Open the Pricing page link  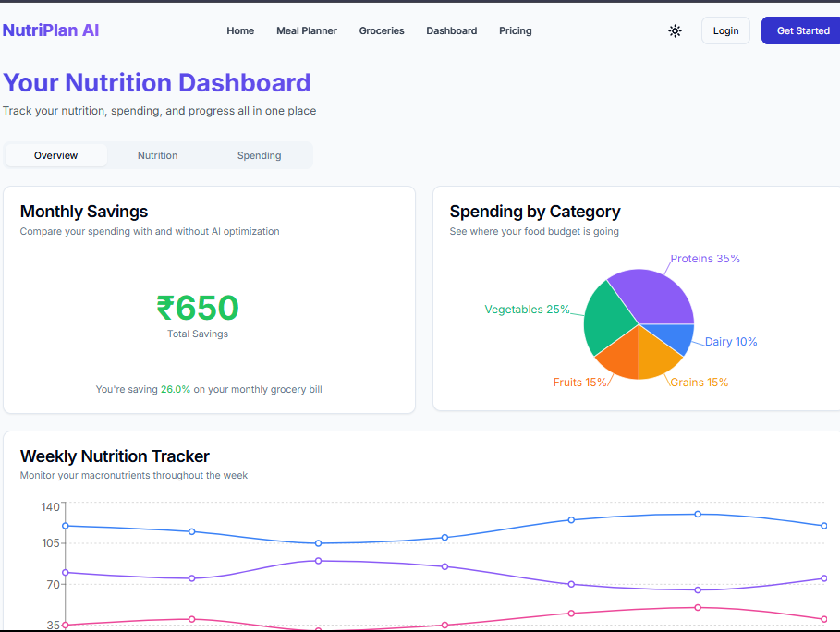(x=516, y=30)
